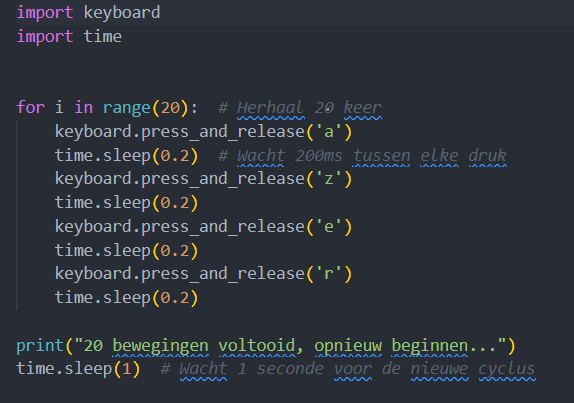Click the 'a' string literal
The image size is (574, 403).
coord(329,131)
